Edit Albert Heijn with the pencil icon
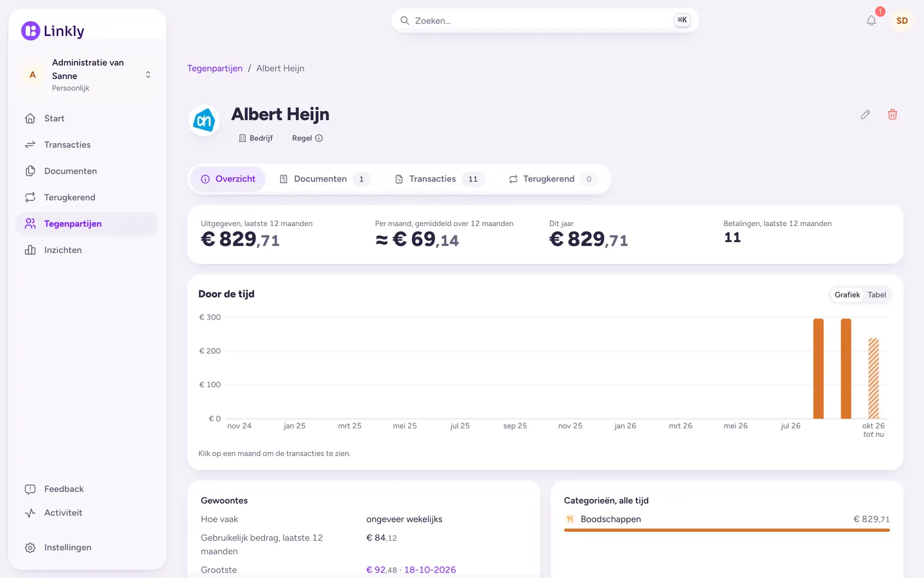The width and height of the screenshot is (924, 578). pos(866,114)
